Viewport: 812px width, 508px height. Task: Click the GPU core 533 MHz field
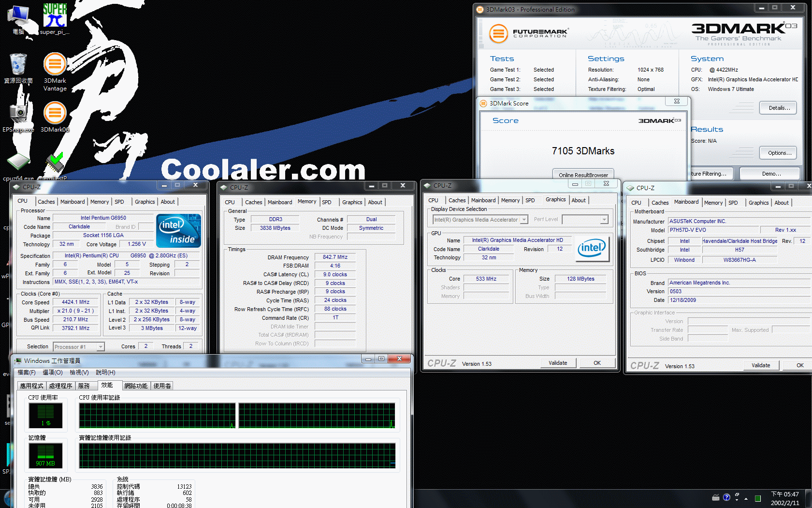(486, 279)
